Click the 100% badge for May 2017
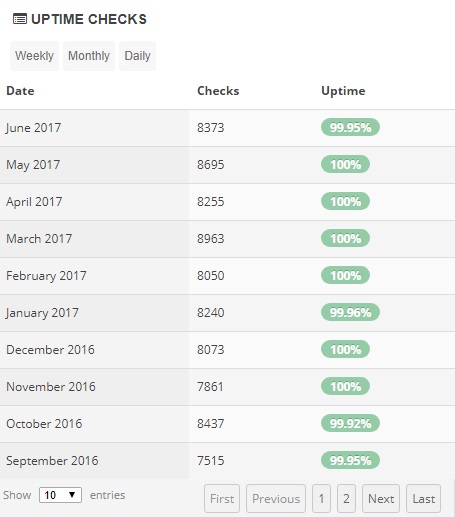Viewport: 455px width, 517px height. click(345, 164)
